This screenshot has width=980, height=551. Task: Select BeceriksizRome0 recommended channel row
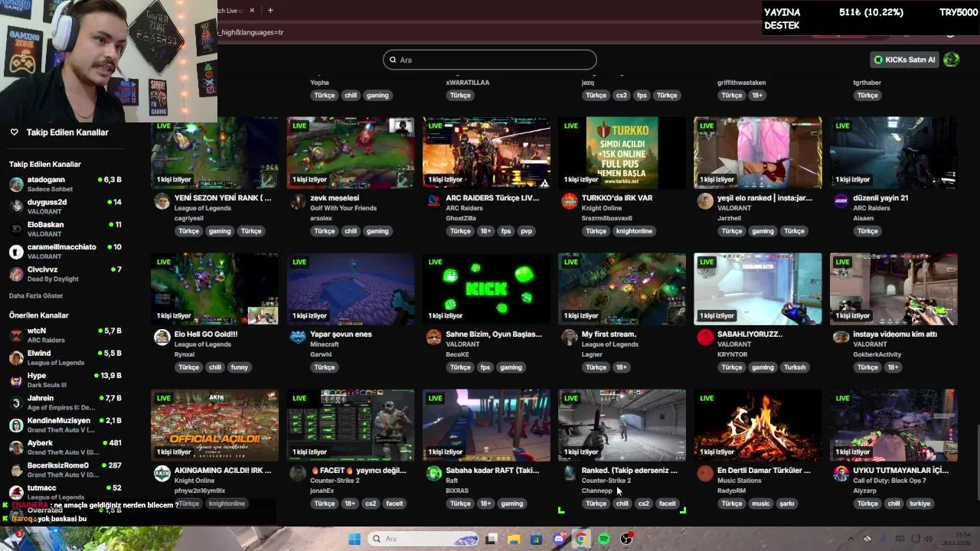(66, 470)
